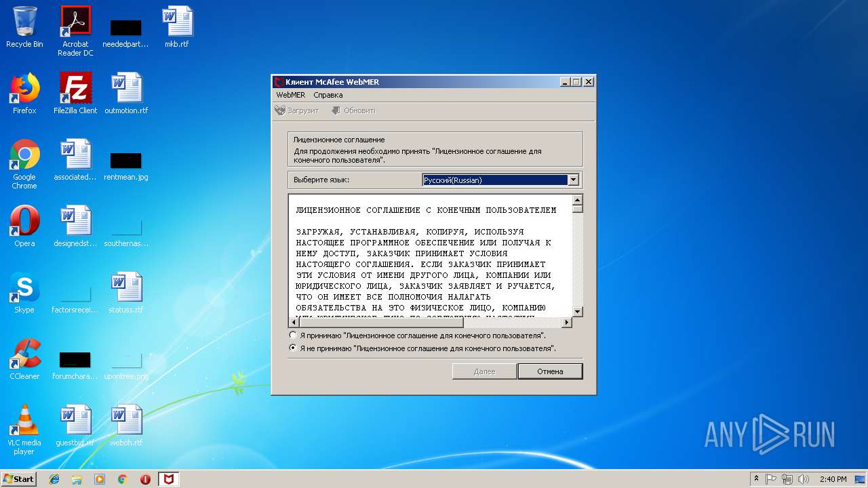Open the Recycle Bin desktop icon
The image size is (868, 488).
pyautogui.click(x=24, y=27)
